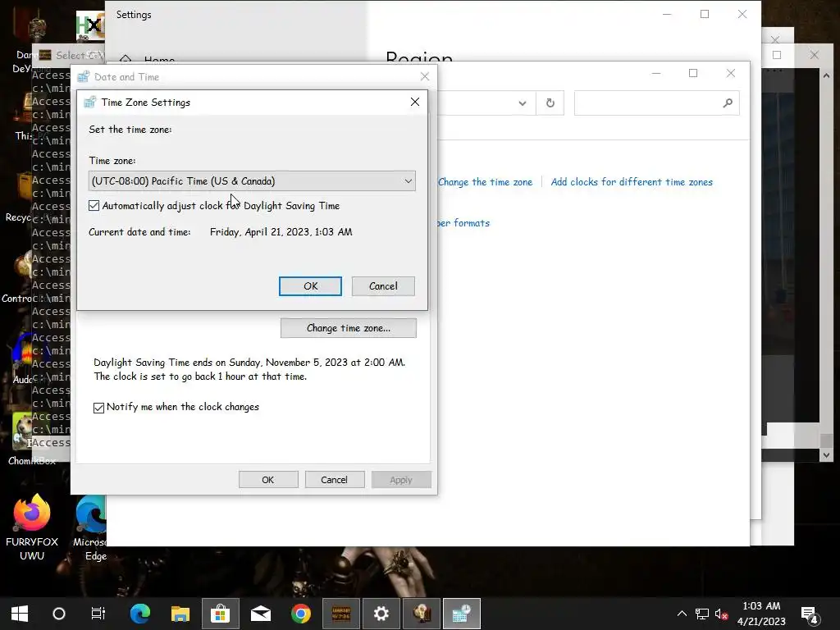Click the search magnifier in Control Panel

728,103
